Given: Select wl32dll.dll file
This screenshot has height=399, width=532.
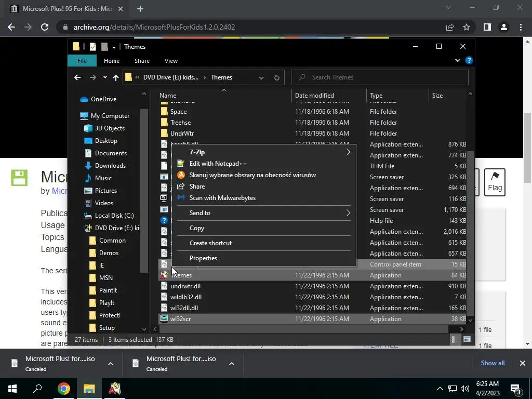Looking at the screenshot, I should pyautogui.click(x=184, y=308).
